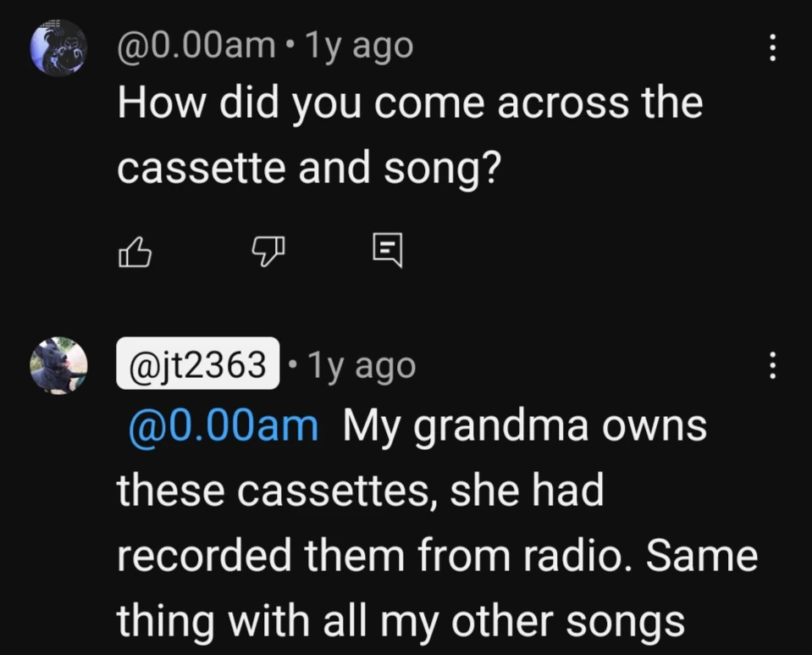Follow the blue @0.00am mention link
This screenshot has height=655, width=812.
(224, 427)
